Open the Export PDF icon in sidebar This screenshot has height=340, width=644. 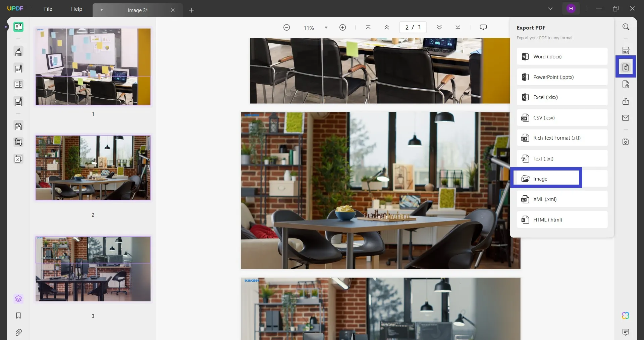point(626,67)
